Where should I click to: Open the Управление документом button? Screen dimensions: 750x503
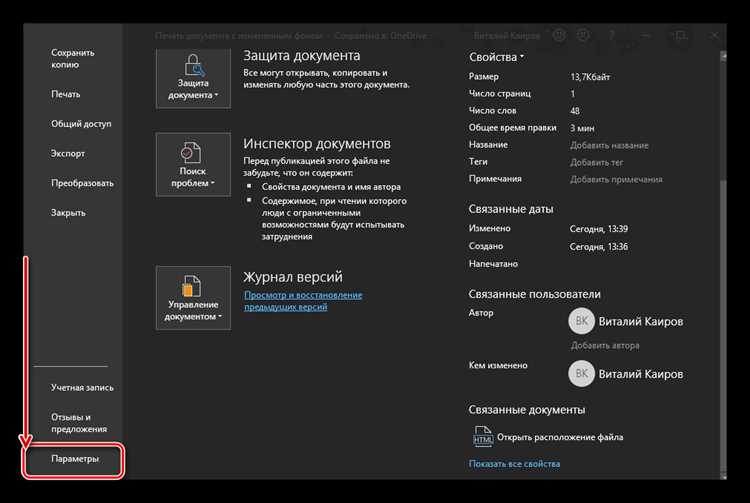(193, 298)
